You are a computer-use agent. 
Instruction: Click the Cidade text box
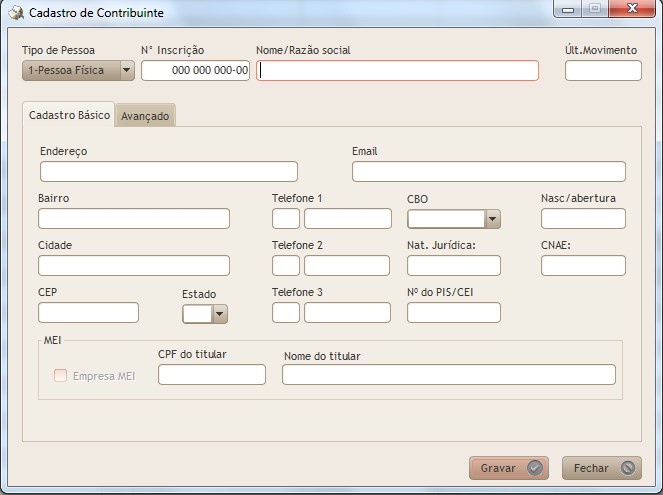coord(134,265)
